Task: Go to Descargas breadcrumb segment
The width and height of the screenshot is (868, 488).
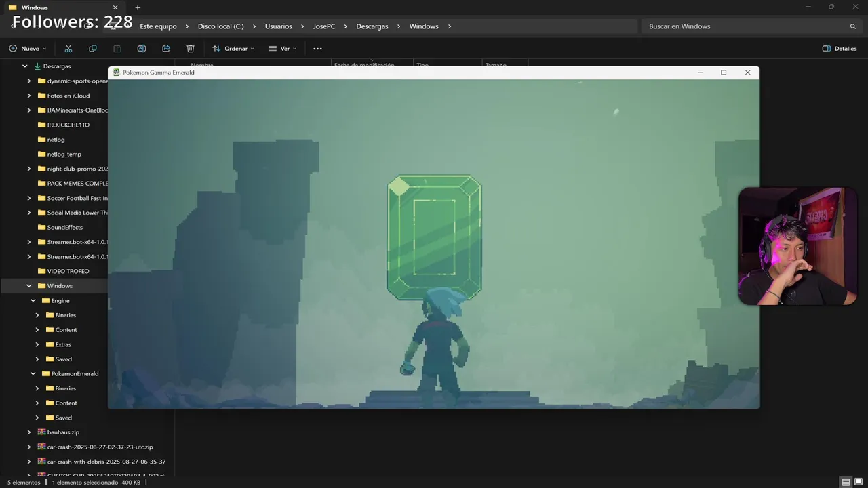Action: coord(372,26)
